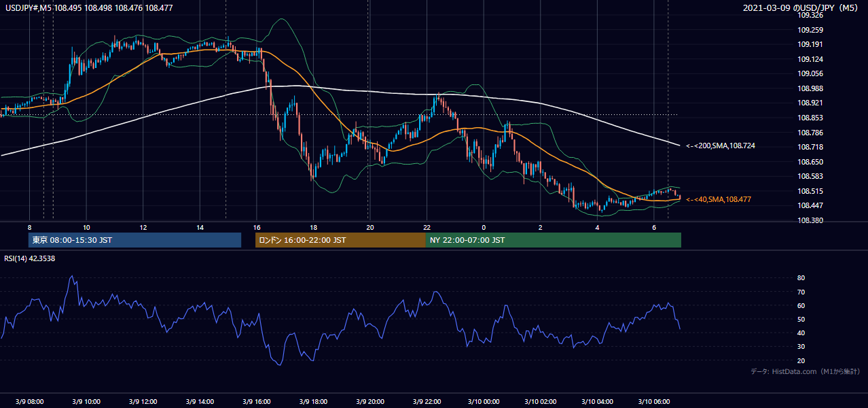
Task: Click hour label 2 under price chart
Action: (541, 227)
